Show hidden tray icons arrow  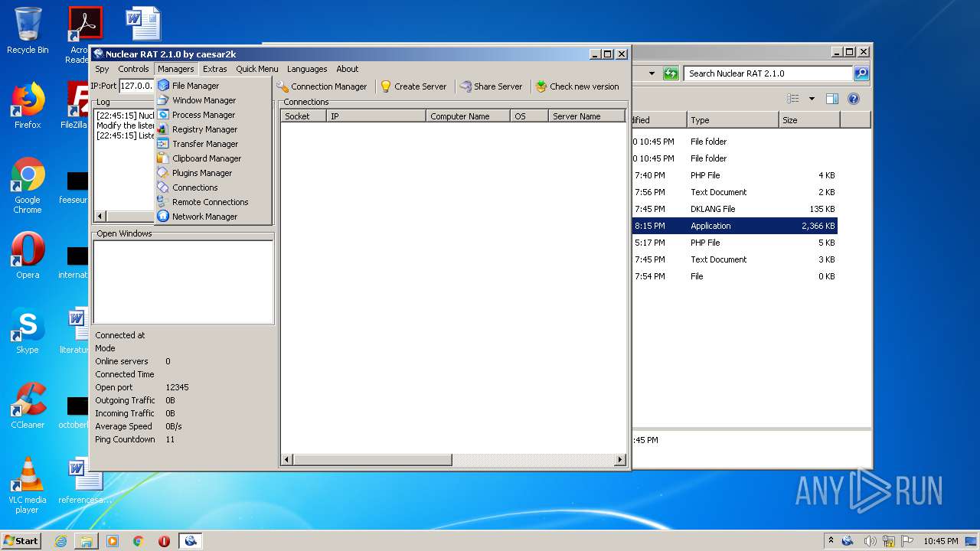pos(831,541)
